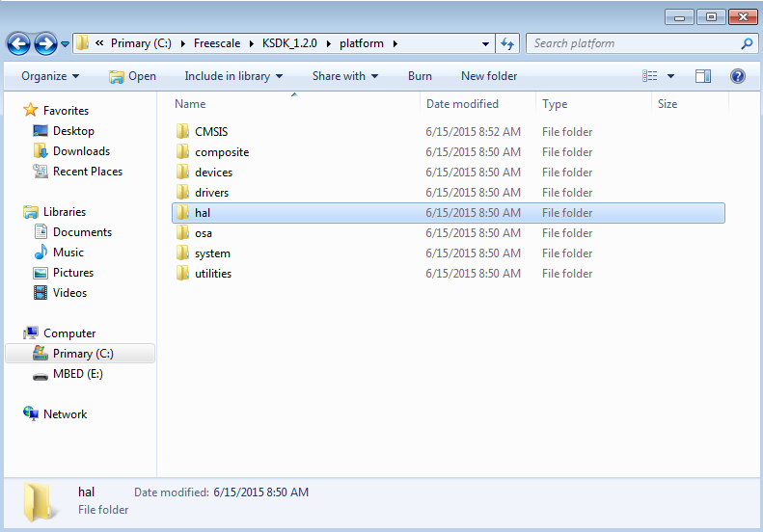763x532 pixels.
Task: Click the Back navigation arrow button
Action: tap(18, 43)
